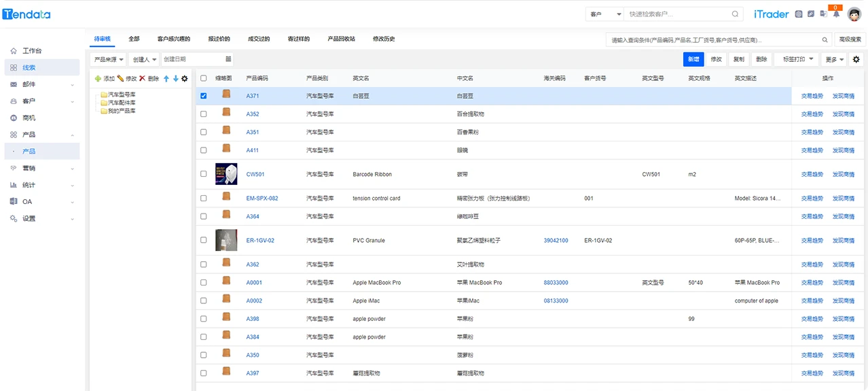Check the A351 row checkbox
This screenshot has height=391, width=868.
tap(204, 132)
